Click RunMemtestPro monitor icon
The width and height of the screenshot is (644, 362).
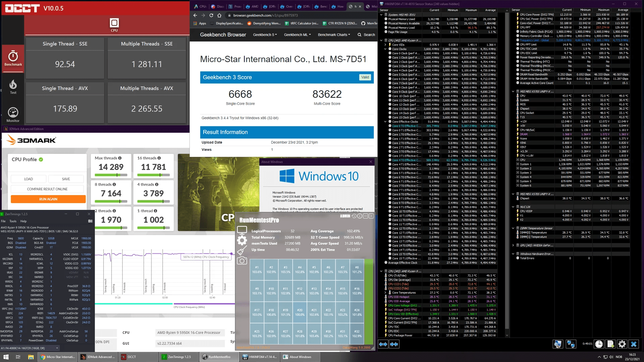tap(242, 230)
